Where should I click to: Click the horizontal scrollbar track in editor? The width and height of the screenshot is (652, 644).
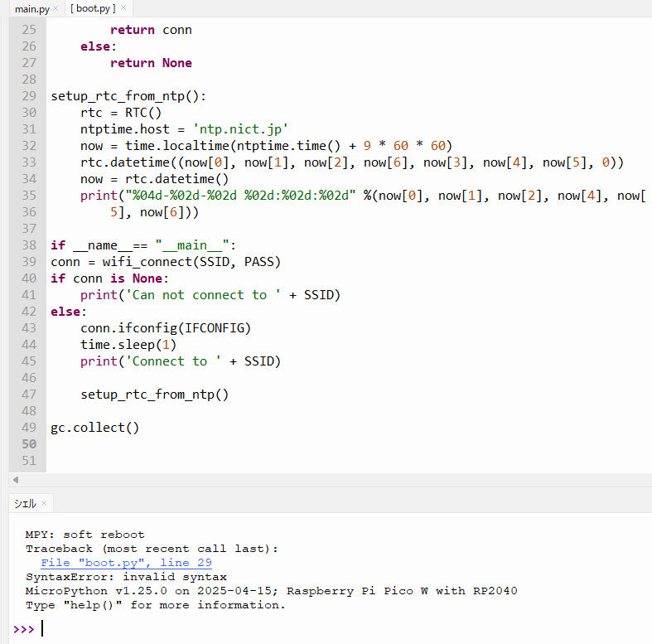click(x=331, y=480)
